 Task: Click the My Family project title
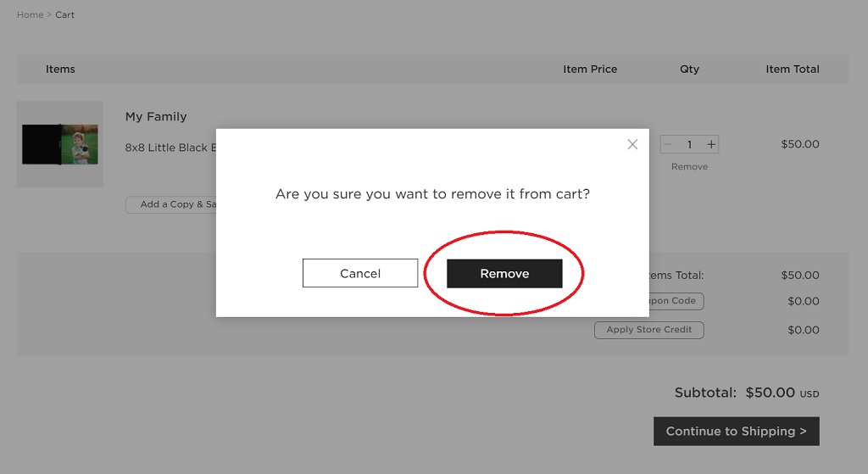[x=156, y=117]
